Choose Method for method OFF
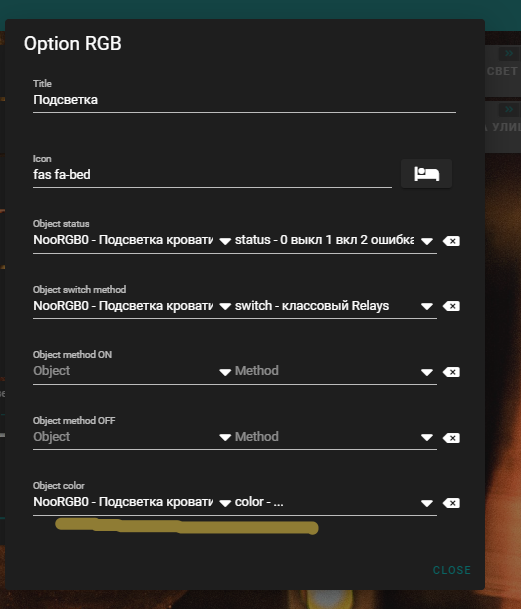This screenshot has width=521, height=609. pyautogui.click(x=334, y=437)
